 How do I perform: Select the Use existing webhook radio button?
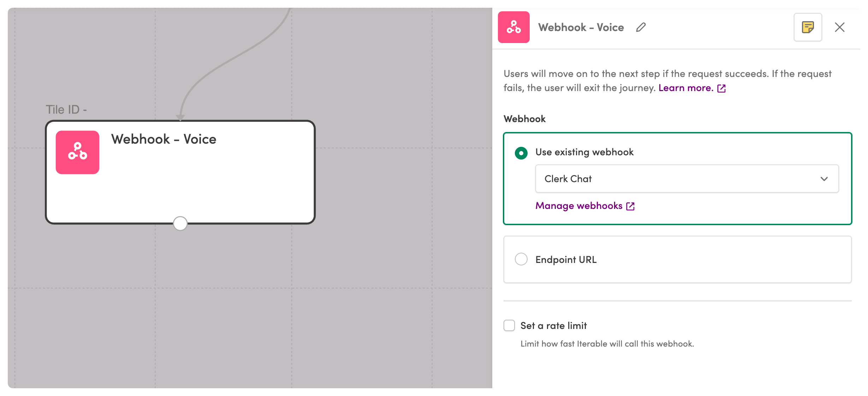[521, 153]
